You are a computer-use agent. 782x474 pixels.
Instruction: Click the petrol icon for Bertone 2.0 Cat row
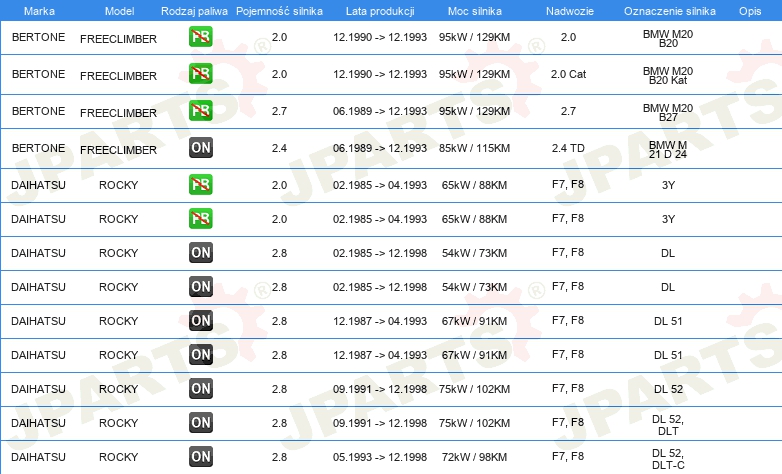click(x=200, y=74)
